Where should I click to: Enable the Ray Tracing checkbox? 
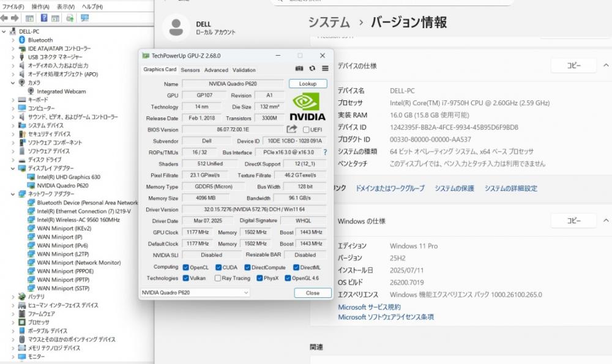[x=218, y=278]
